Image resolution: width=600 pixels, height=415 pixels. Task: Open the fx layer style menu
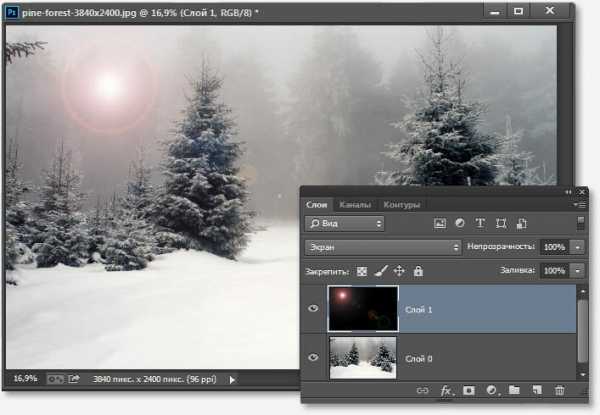tap(446, 391)
